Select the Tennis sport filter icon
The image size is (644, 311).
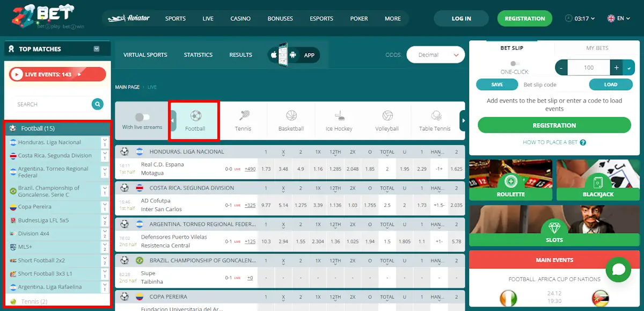click(243, 116)
